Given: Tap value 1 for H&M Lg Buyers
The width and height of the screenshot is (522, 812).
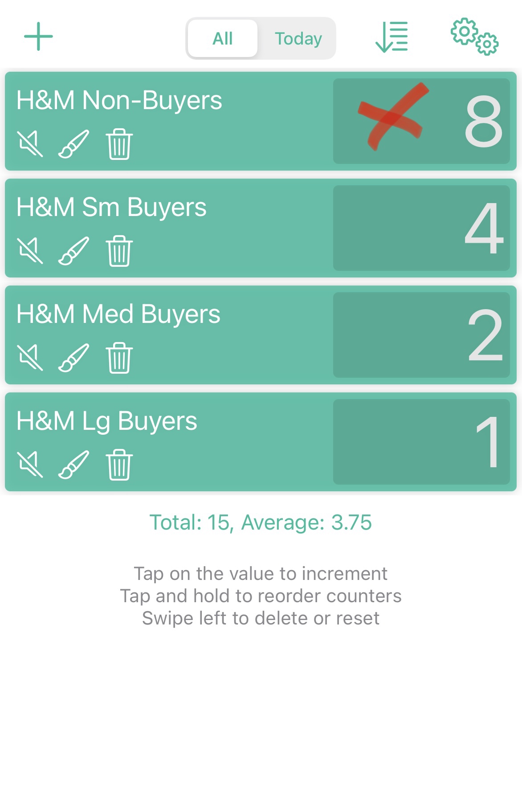Looking at the screenshot, I should [421, 442].
